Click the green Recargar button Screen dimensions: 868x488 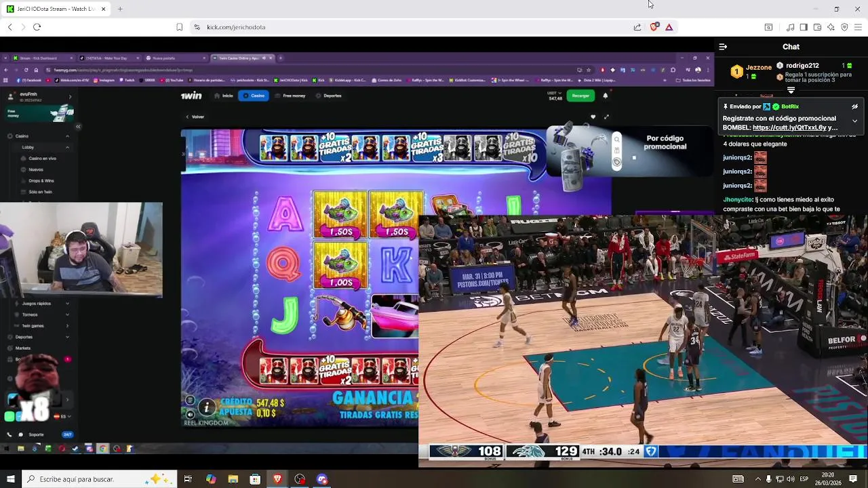(x=580, y=96)
